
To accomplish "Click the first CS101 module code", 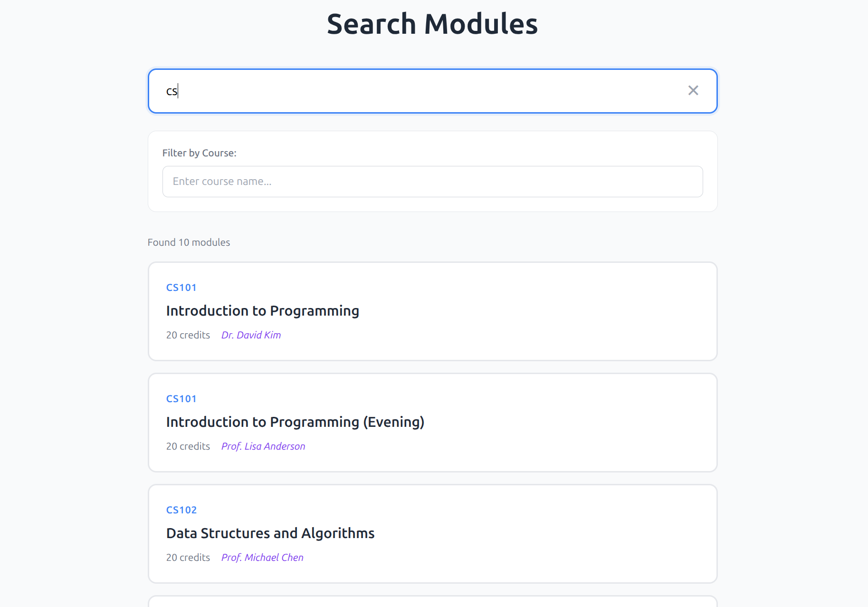I will coord(181,288).
